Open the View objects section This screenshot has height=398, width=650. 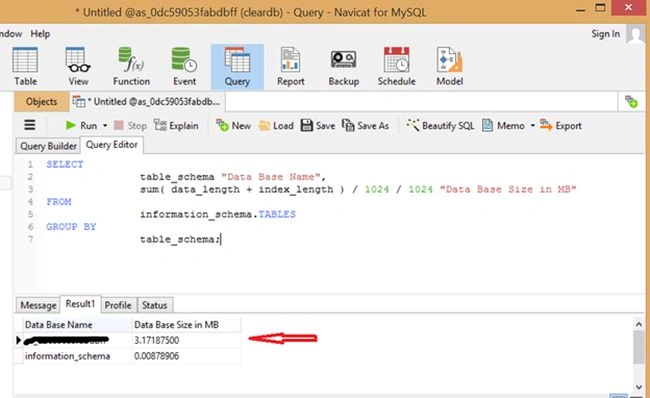pyautogui.click(x=78, y=67)
